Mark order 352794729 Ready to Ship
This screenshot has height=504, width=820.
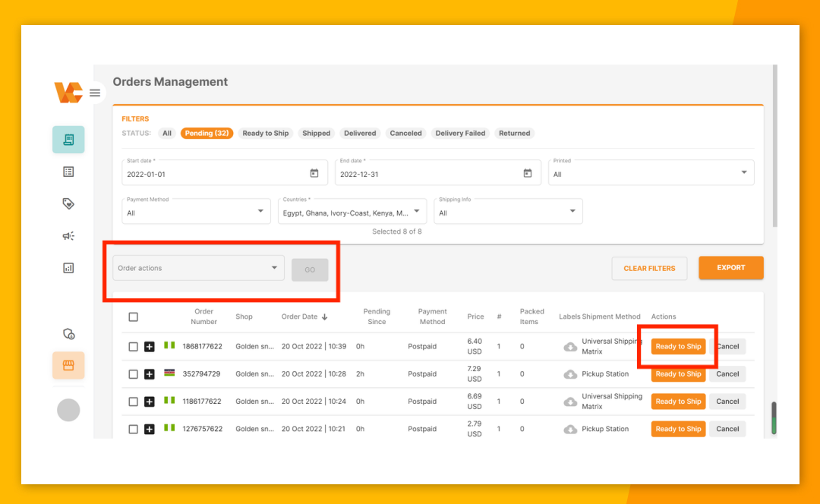coord(678,374)
